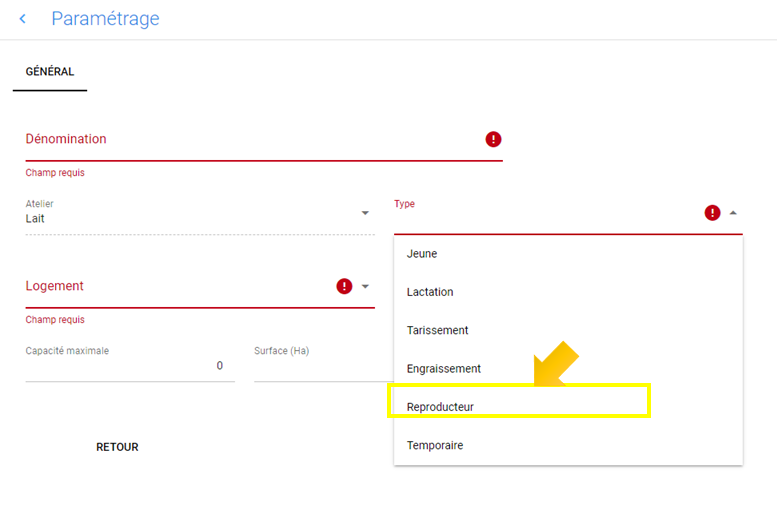
Task: Select Lactation in the Type list
Action: (x=568, y=292)
